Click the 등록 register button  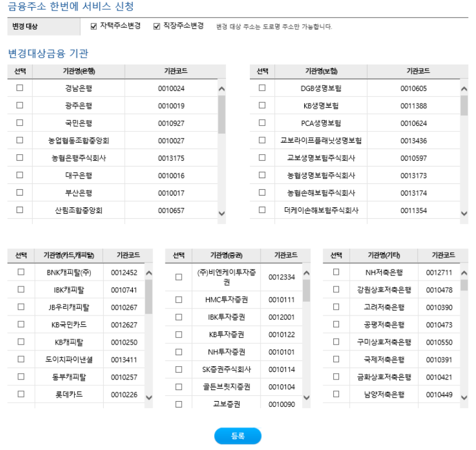(x=238, y=436)
